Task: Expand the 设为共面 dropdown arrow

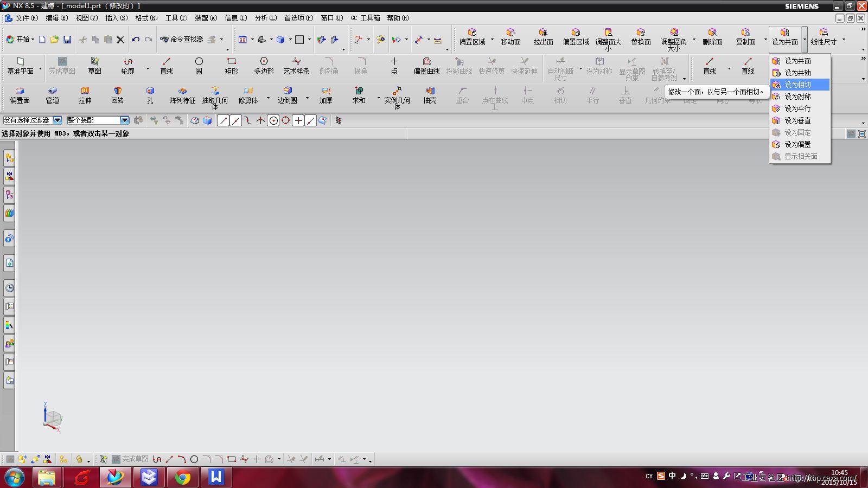Action: pyautogui.click(x=805, y=39)
